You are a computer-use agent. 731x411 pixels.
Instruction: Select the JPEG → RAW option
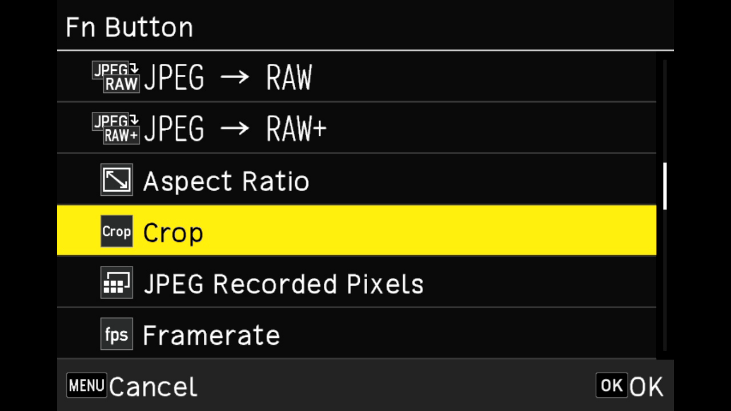[x=228, y=77]
